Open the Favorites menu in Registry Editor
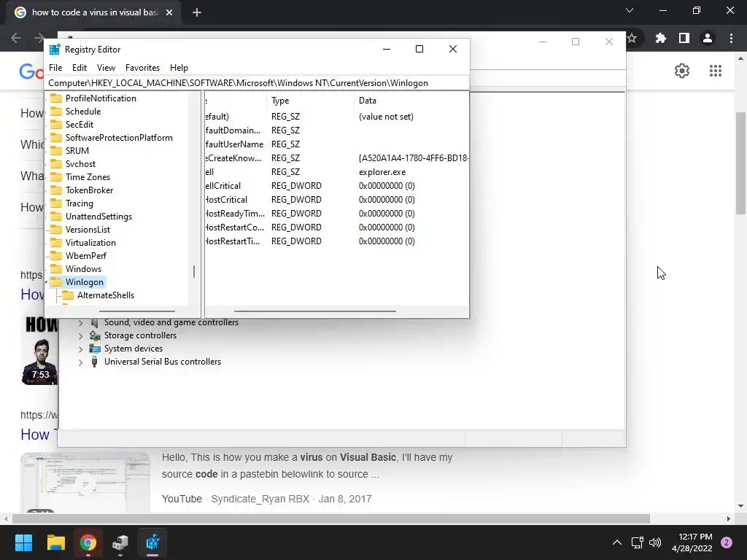747x560 pixels. point(142,68)
